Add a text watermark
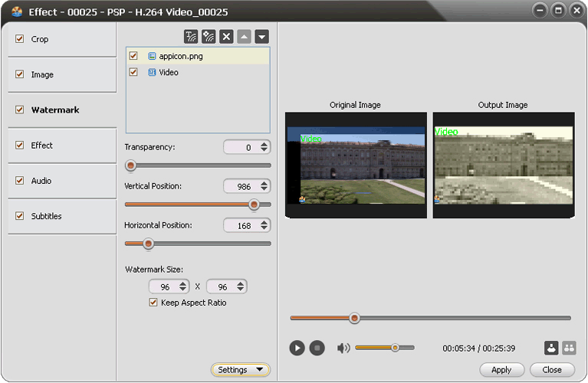Image resolution: width=588 pixels, height=383 pixels. pyautogui.click(x=191, y=37)
